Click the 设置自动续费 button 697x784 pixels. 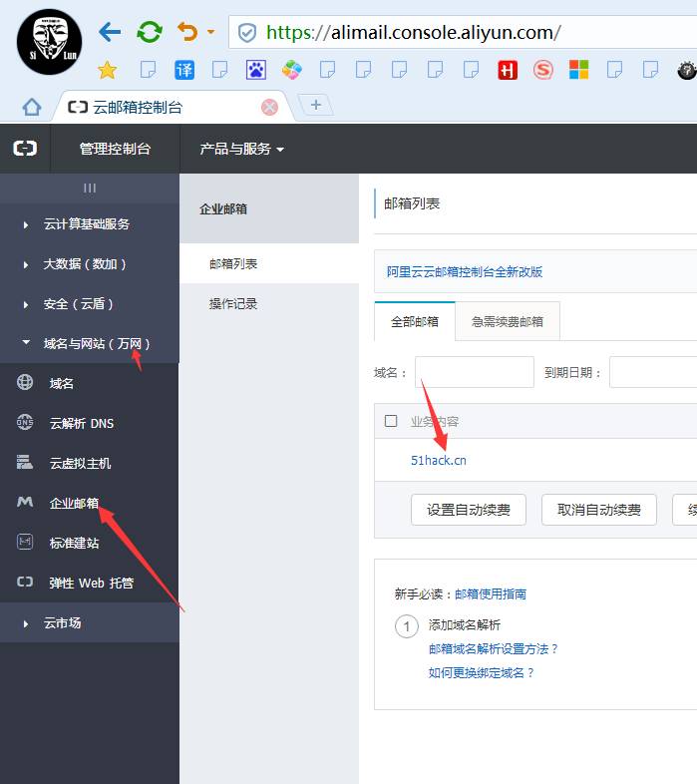coord(469,510)
